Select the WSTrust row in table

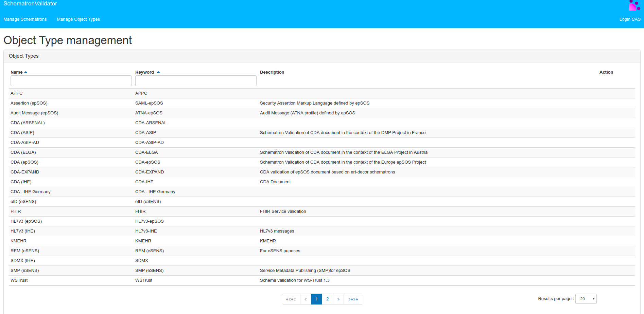[x=19, y=280]
